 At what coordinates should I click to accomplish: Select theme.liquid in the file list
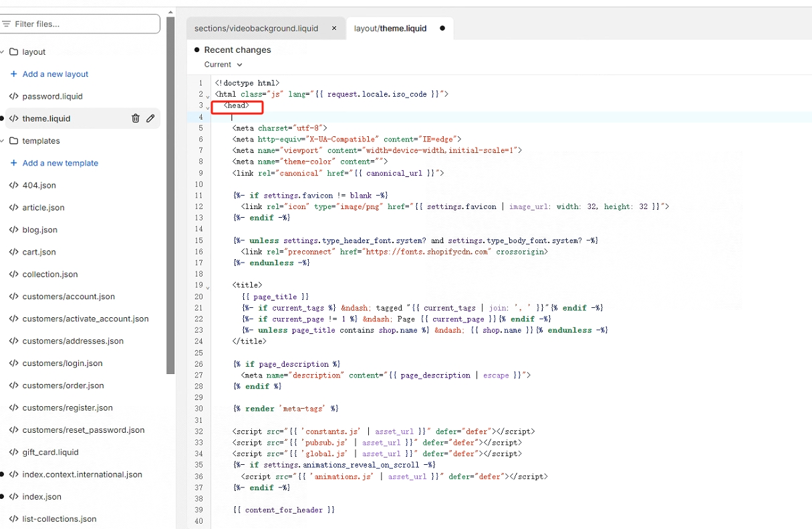pyautogui.click(x=46, y=118)
